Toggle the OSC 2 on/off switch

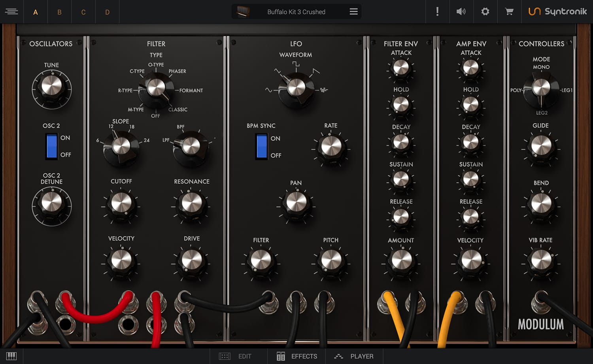(52, 146)
